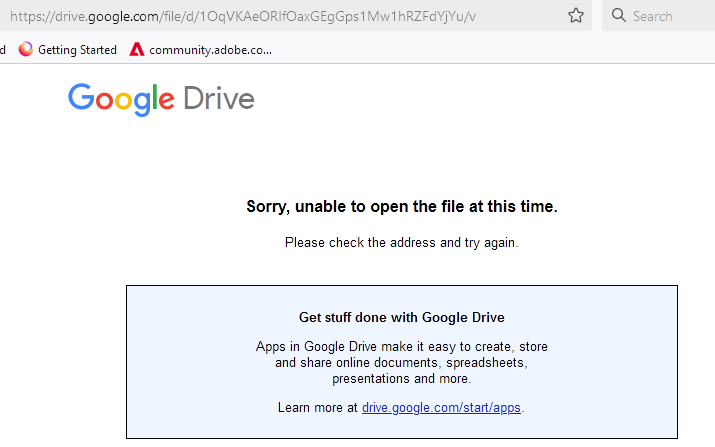
Task: Click 'Please check the address' message
Action: pyautogui.click(x=402, y=243)
